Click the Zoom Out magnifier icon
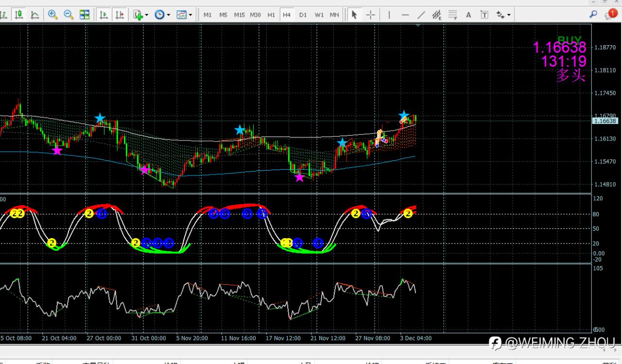This screenshot has width=622, height=364. 69,15
